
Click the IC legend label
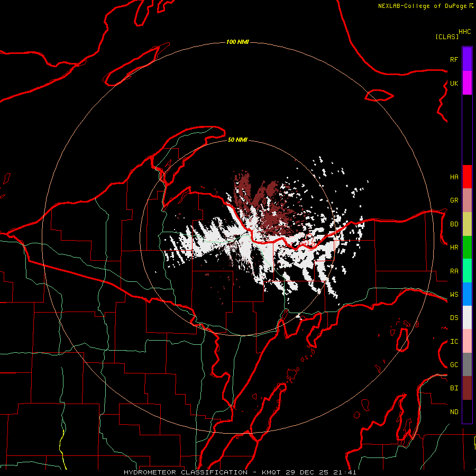[454, 342]
